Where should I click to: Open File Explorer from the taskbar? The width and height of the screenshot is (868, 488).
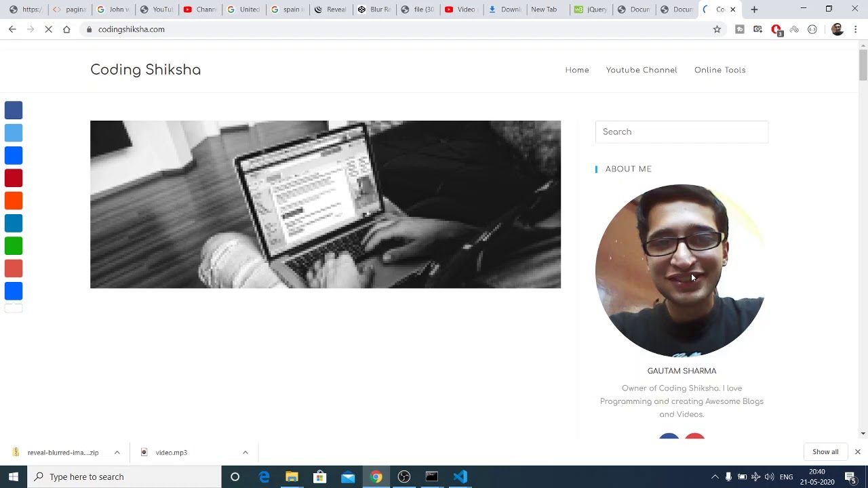292,476
